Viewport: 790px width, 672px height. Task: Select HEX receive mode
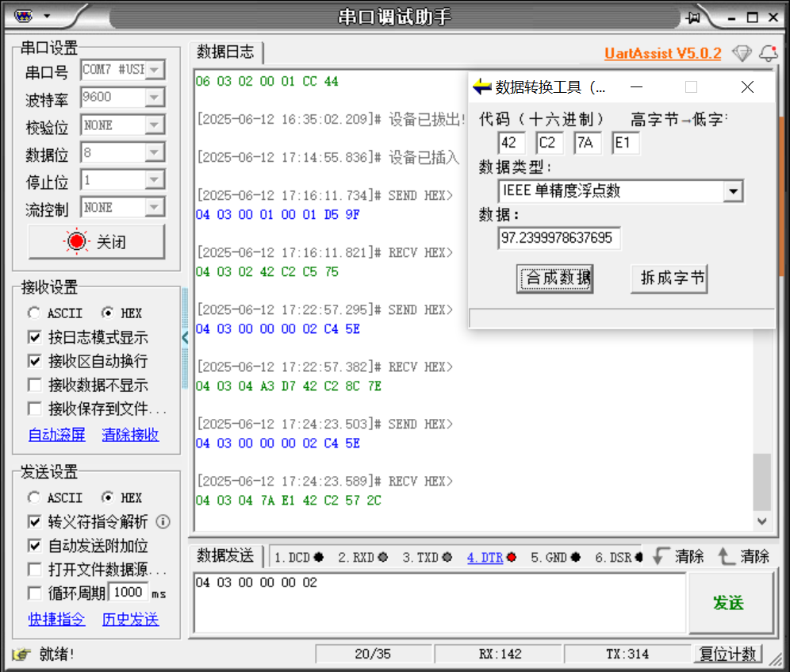(x=121, y=313)
